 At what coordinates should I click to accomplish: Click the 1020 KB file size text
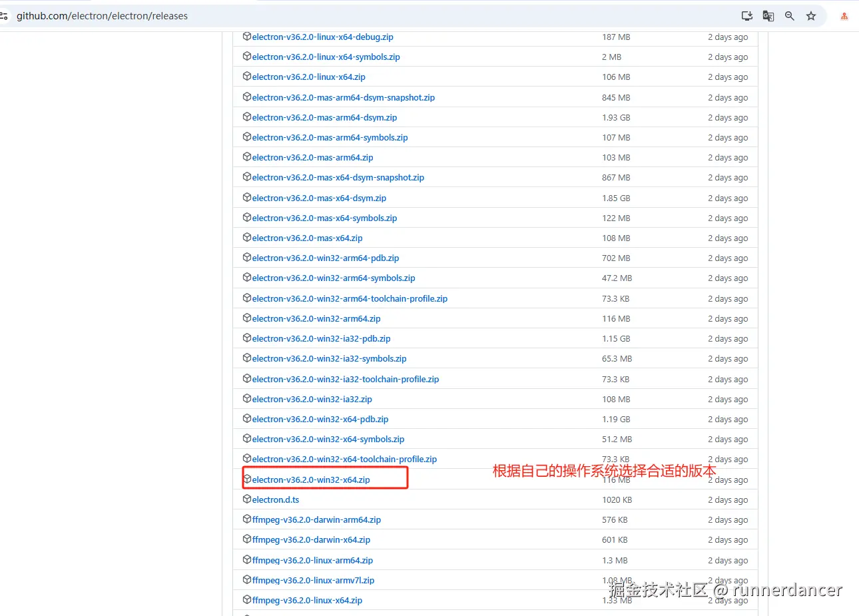point(617,500)
